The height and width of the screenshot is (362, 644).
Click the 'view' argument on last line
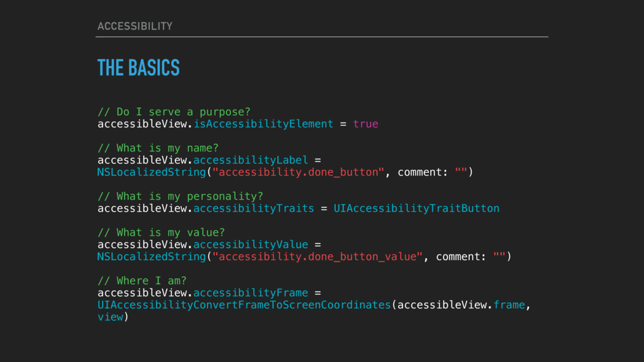point(110,317)
